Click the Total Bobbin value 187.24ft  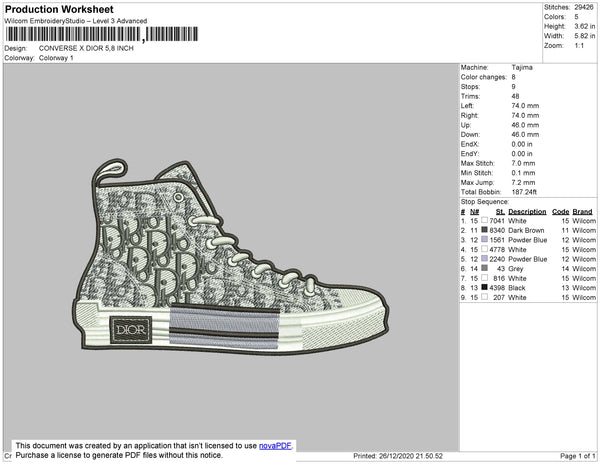pos(524,192)
